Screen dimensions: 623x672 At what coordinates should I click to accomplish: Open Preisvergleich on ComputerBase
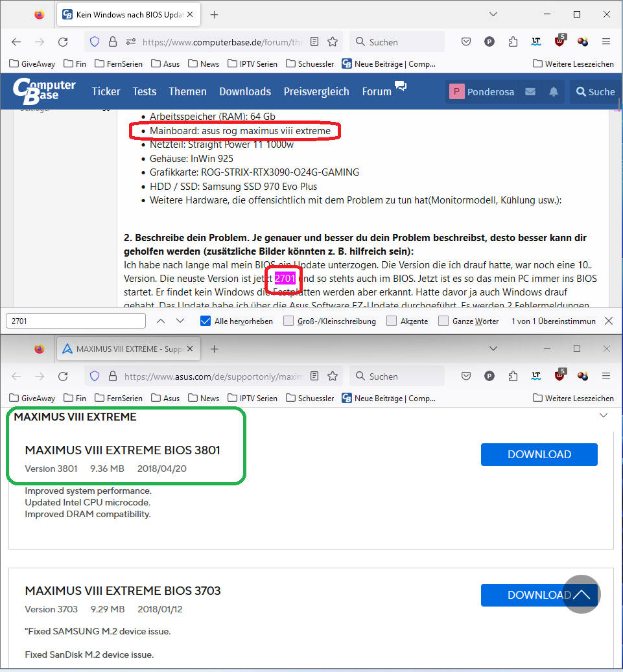pyautogui.click(x=316, y=91)
